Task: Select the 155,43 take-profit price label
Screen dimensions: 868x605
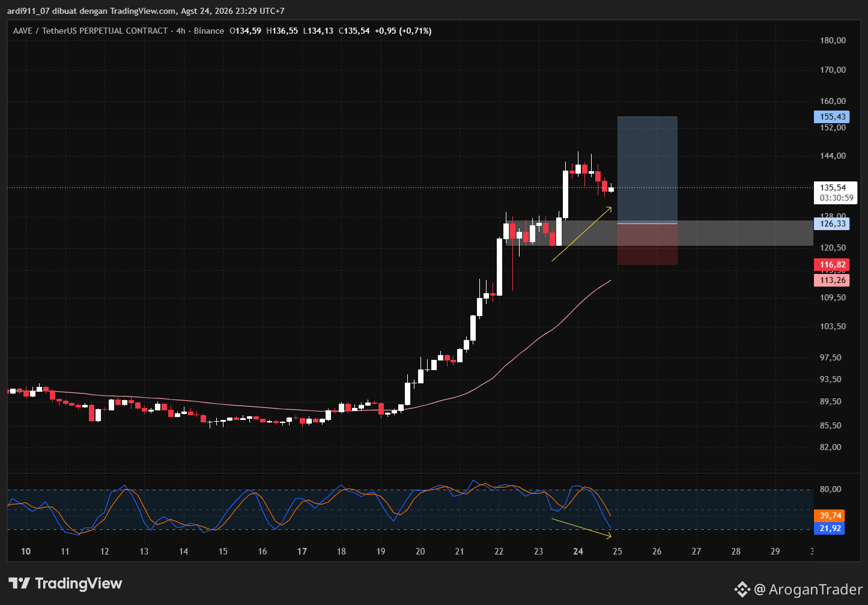Action: click(x=831, y=117)
